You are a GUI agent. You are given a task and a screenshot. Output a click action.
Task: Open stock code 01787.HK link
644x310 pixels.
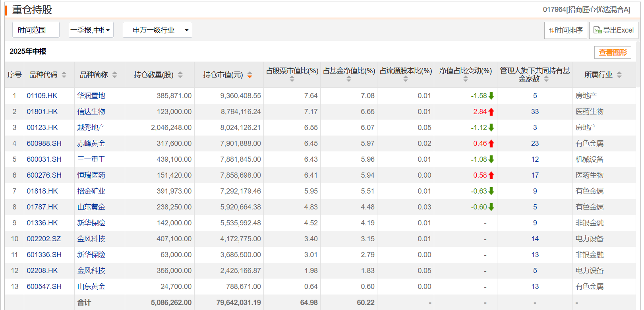click(x=42, y=207)
